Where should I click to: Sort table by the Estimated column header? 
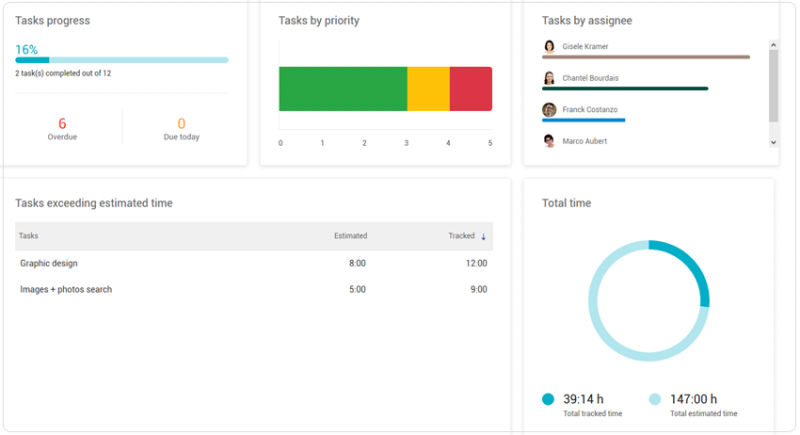[350, 236]
